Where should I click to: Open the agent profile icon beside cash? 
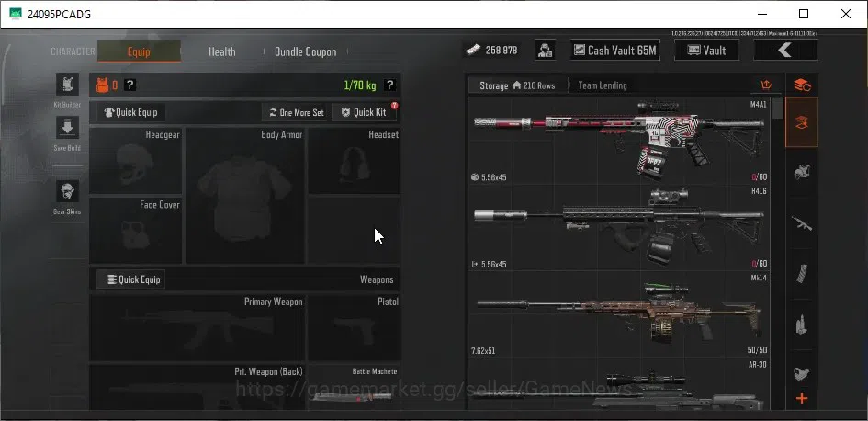coord(546,50)
